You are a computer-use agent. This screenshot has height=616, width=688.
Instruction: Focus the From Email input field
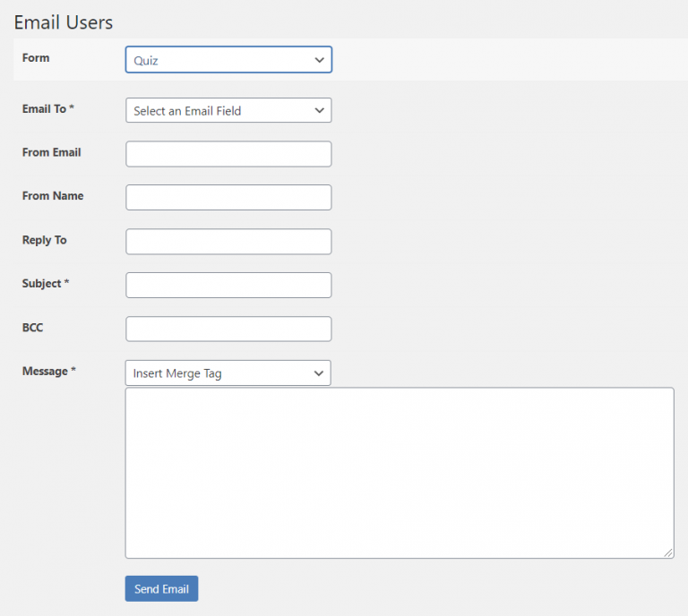click(x=228, y=154)
